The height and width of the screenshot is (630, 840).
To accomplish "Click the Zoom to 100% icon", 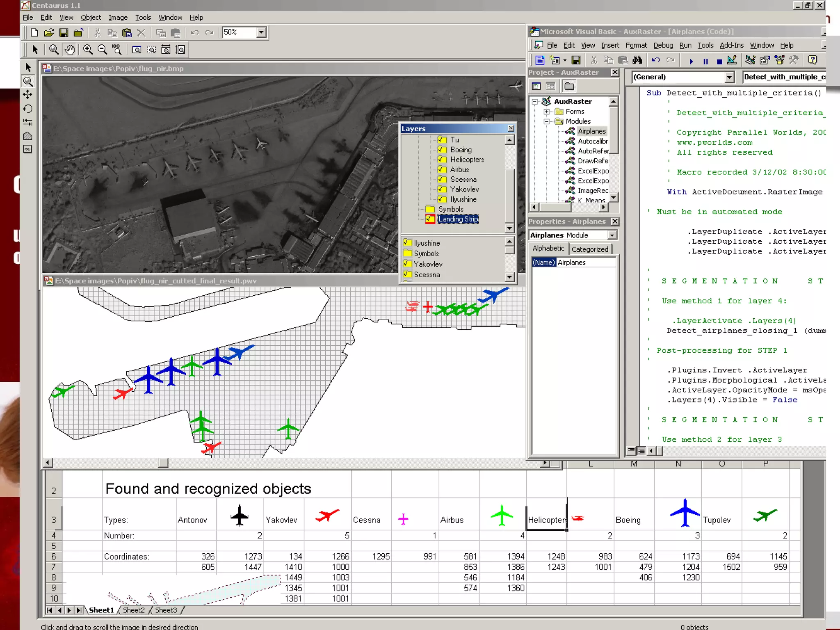I will pos(117,50).
